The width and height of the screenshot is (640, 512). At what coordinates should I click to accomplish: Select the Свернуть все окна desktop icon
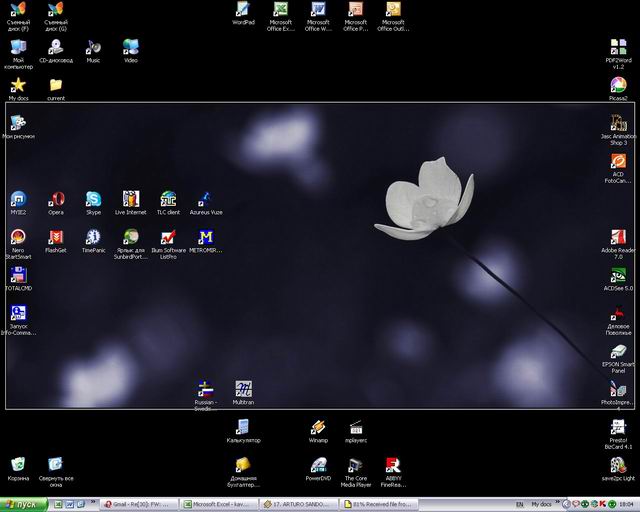point(56,472)
